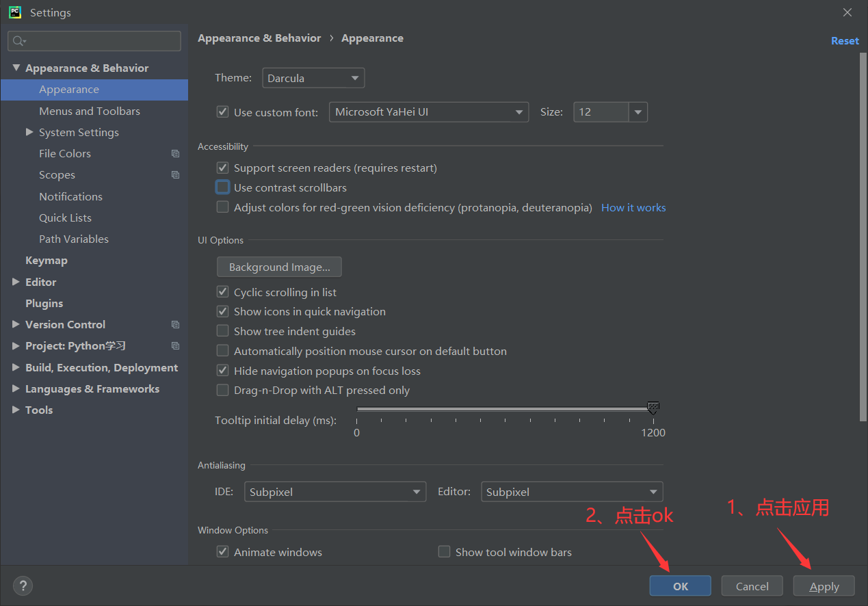Expand the Languages & Frameworks node
The height and width of the screenshot is (606, 868).
coord(16,388)
